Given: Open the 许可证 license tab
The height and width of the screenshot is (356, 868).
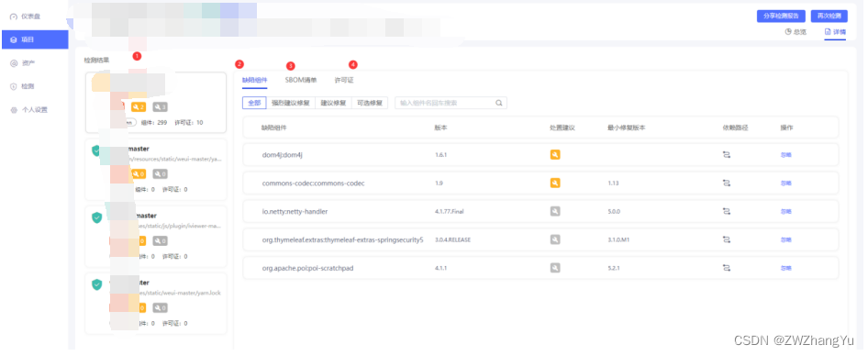Looking at the screenshot, I should tap(344, 80).
